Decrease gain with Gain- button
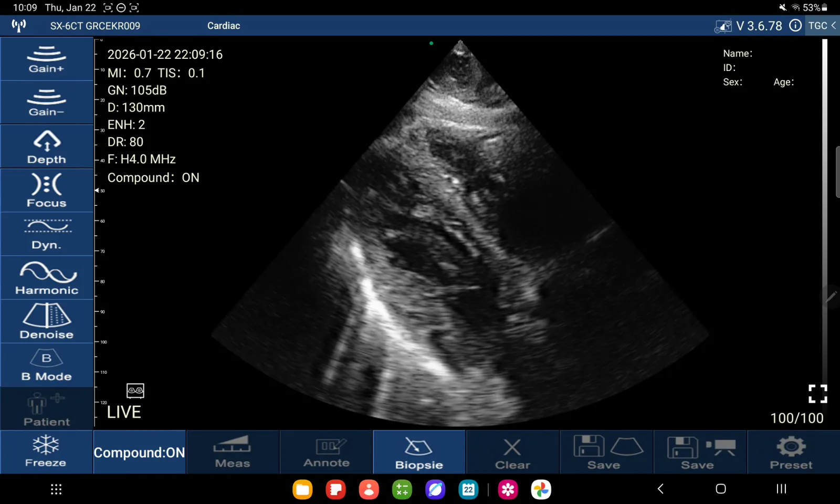 pos(47,102)
